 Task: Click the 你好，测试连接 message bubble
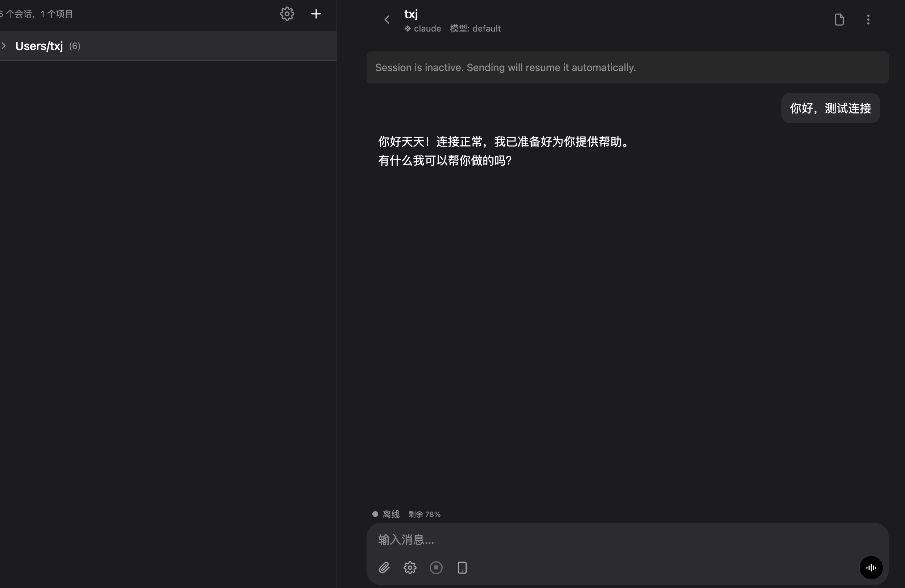pos(830,108)
